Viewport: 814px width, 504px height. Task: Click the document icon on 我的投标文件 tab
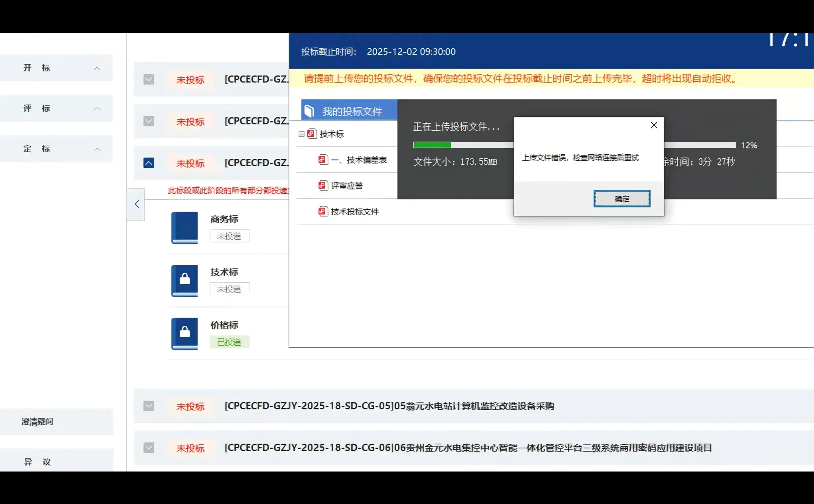pyautogui.click(x=309, y=110)
